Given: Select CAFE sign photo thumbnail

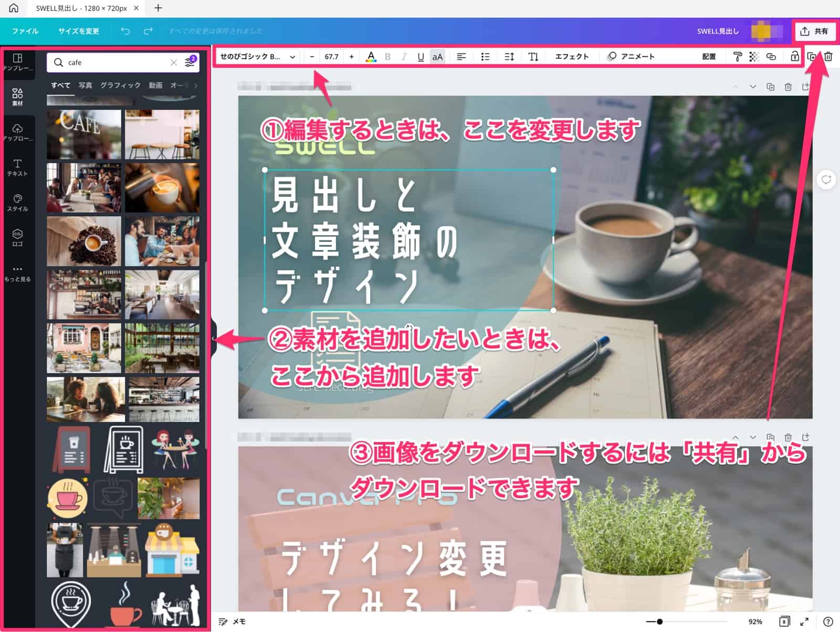Looking at the screenshot, I should [x=84, y=134].
